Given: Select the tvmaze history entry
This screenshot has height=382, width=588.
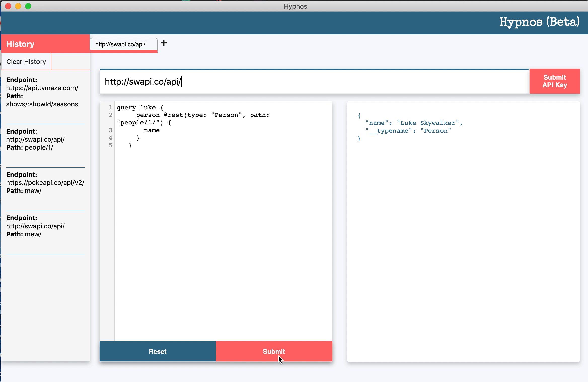Looking at the screenshot, I should click(42, 92).
